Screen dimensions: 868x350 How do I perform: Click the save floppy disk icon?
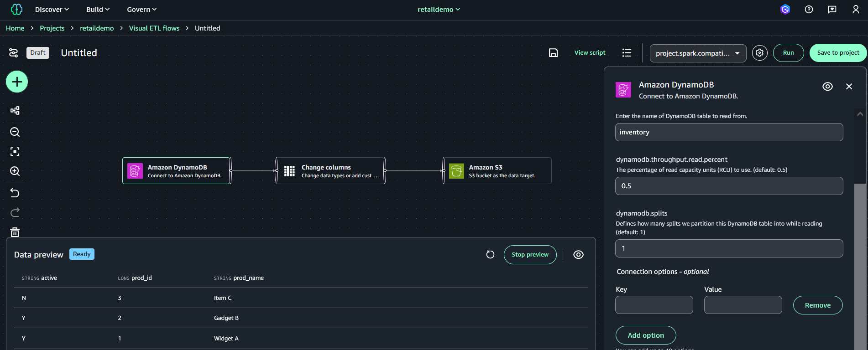tap(553, 53)
